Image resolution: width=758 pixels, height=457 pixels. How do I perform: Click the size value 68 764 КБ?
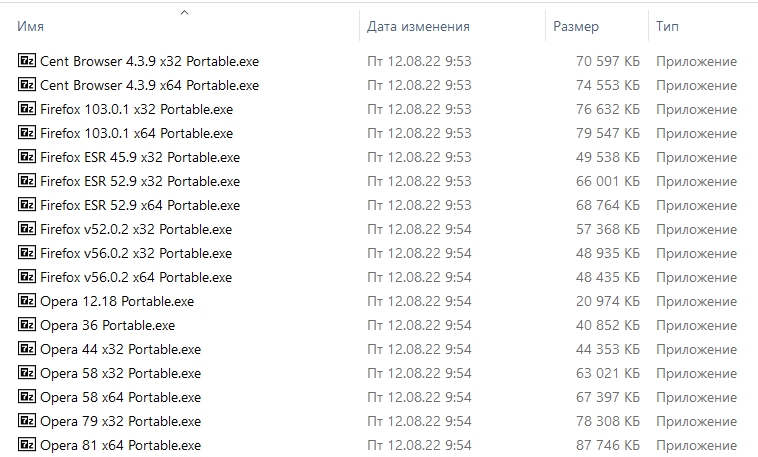tap(608, 206)
